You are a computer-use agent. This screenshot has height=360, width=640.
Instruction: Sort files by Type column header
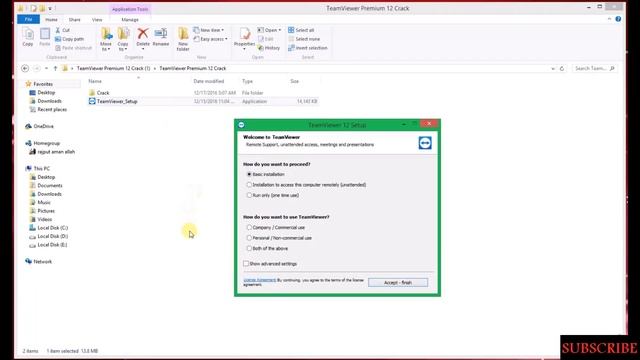pos(247,81)
